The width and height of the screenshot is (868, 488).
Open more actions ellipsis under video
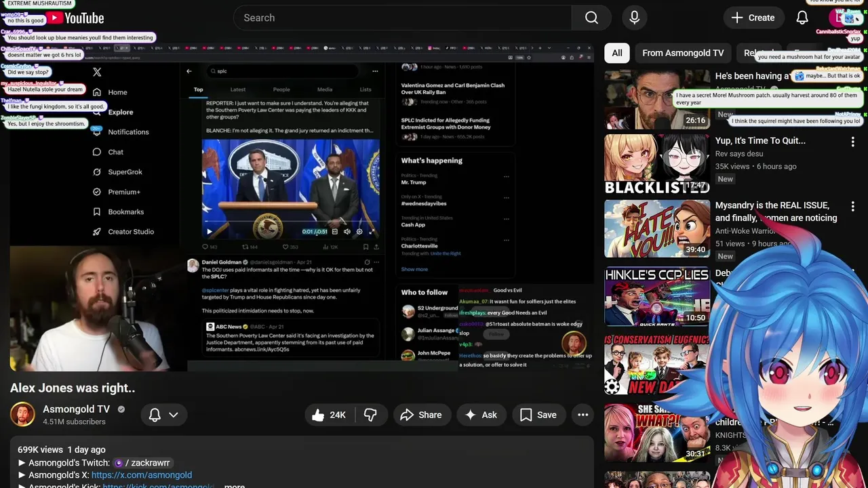[583, 415]
